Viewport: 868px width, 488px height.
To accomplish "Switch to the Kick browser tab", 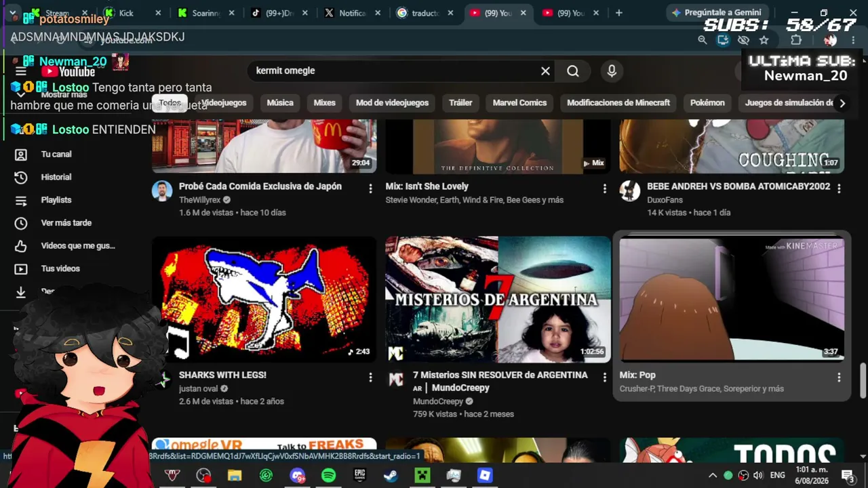I will (x=132, y=13).
